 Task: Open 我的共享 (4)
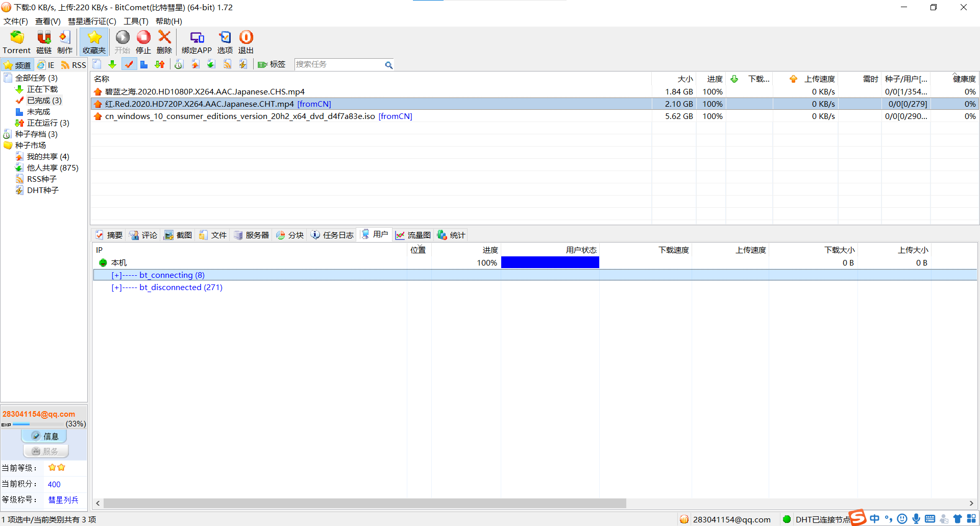(48, 157)
